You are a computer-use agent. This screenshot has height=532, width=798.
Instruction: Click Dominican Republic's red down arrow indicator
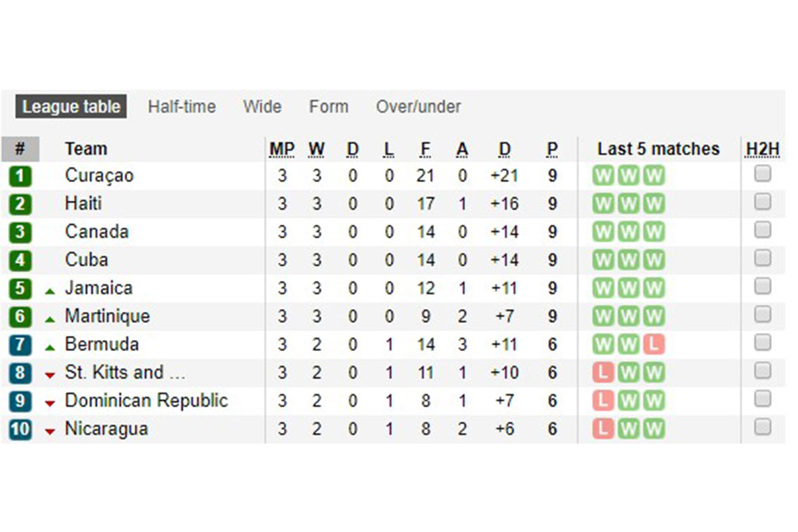coord(50,404)
